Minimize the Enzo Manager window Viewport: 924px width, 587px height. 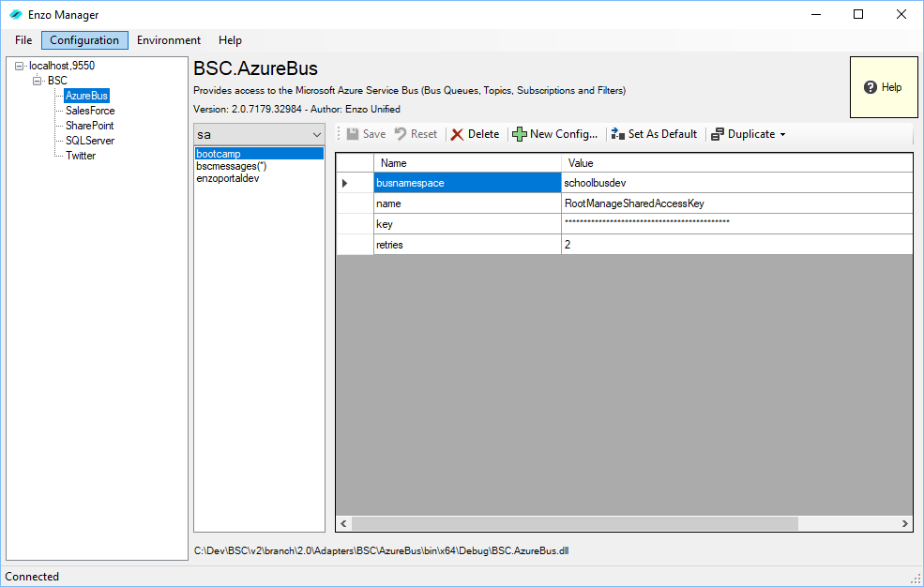(x=816, y=15)
